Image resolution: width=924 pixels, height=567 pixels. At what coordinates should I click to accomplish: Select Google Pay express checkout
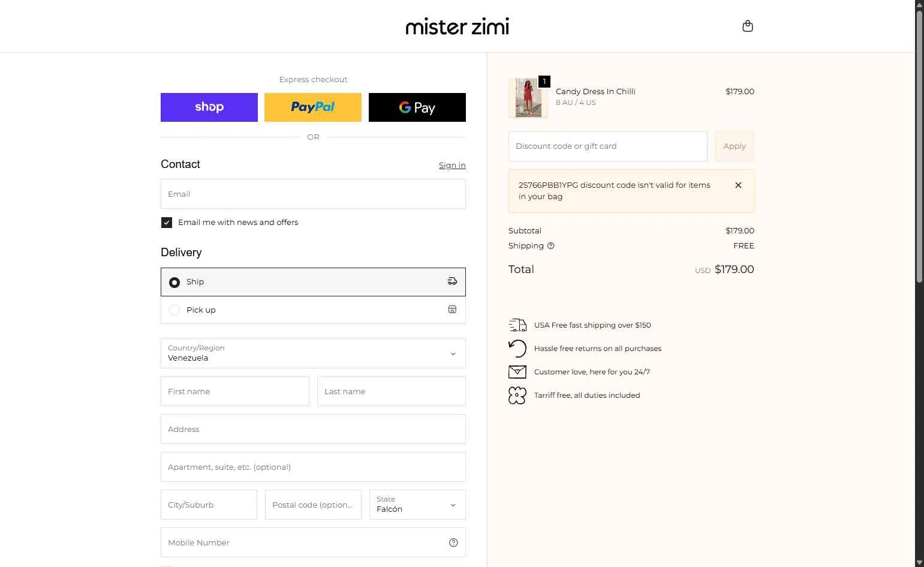(417, 107)
